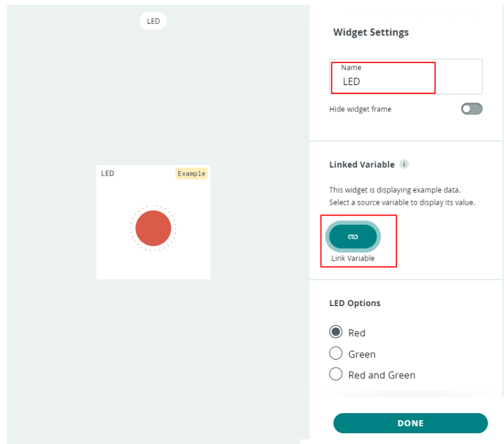Screen dimensions: 504x444
Task: Click the DONE button
Action: point(411,423)
